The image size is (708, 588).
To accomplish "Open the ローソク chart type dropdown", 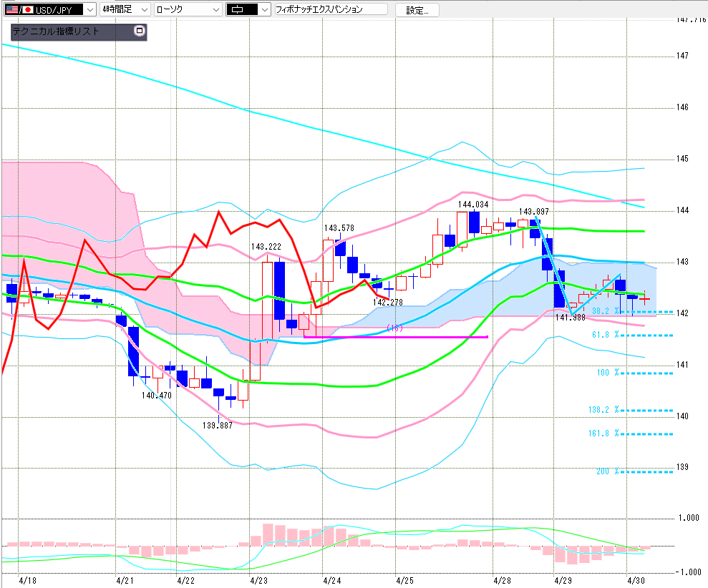I will tap(188, 9).
